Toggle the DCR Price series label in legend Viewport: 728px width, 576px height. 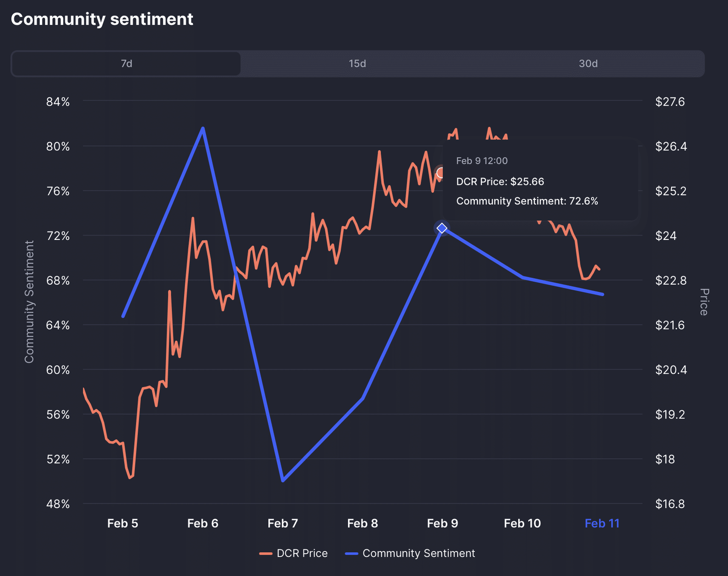302,553
